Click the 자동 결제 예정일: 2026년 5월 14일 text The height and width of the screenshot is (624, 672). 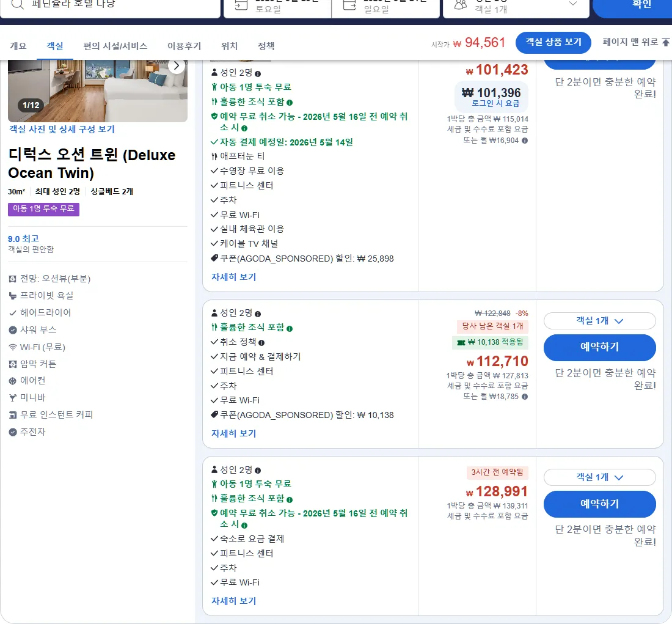click(287, 142)
